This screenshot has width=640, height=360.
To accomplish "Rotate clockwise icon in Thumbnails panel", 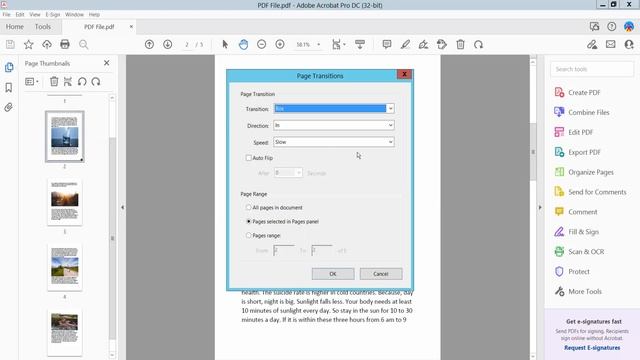I will point(96,82).
